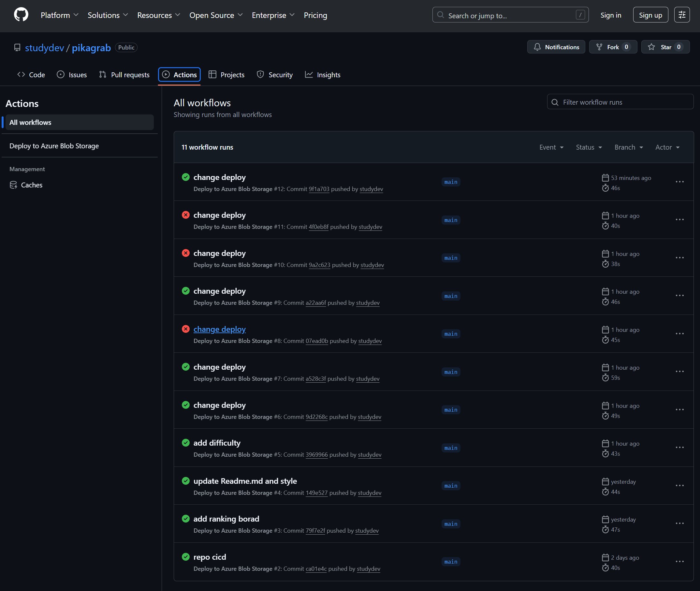Viewport: 700px width, 591px height.
Task: Click the failed status icon of run #11
Action: [185, 215]
